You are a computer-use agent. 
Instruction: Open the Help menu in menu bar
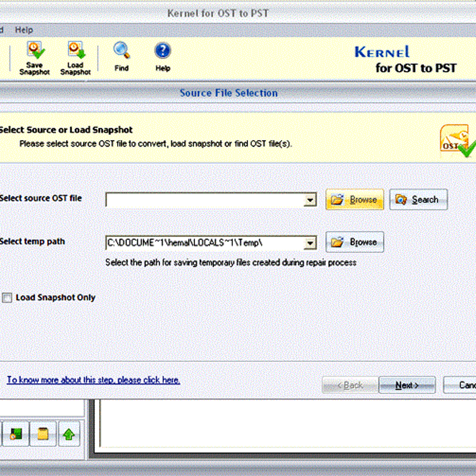pyautogui.click(x=24, y=30)
